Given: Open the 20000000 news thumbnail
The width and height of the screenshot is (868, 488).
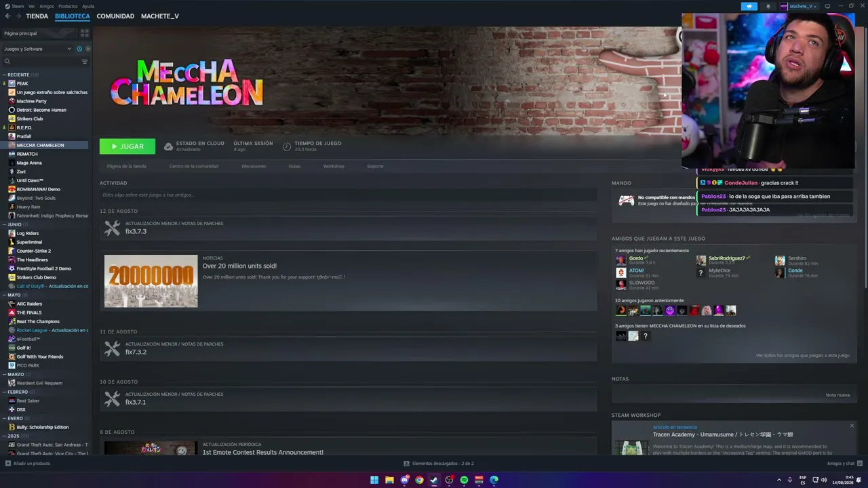Looking at the screenshot, I should point(151,281).
